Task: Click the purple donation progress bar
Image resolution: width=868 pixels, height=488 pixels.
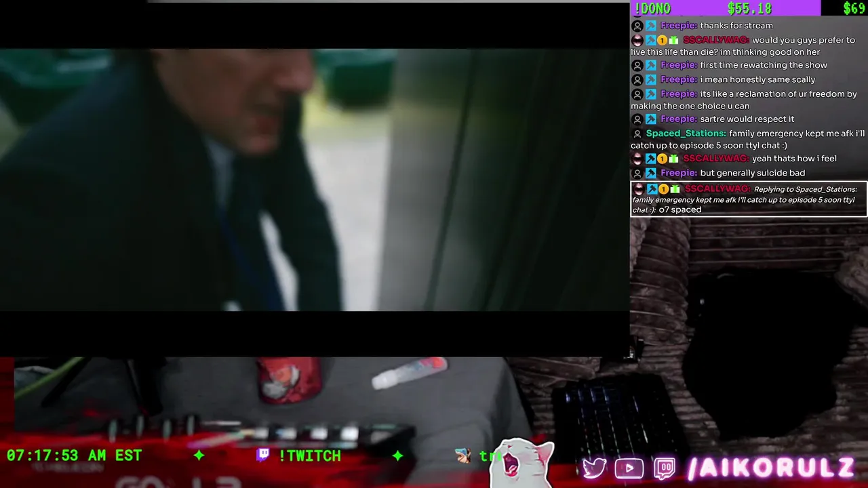Action: [726, 8]
